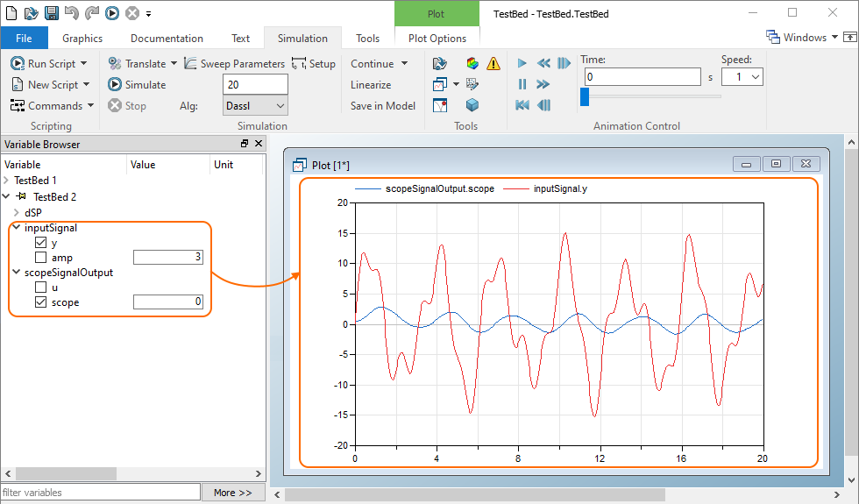Screen dimensions: 859x504
Task: Open the Speed dropdown
Action: [742, 77]
